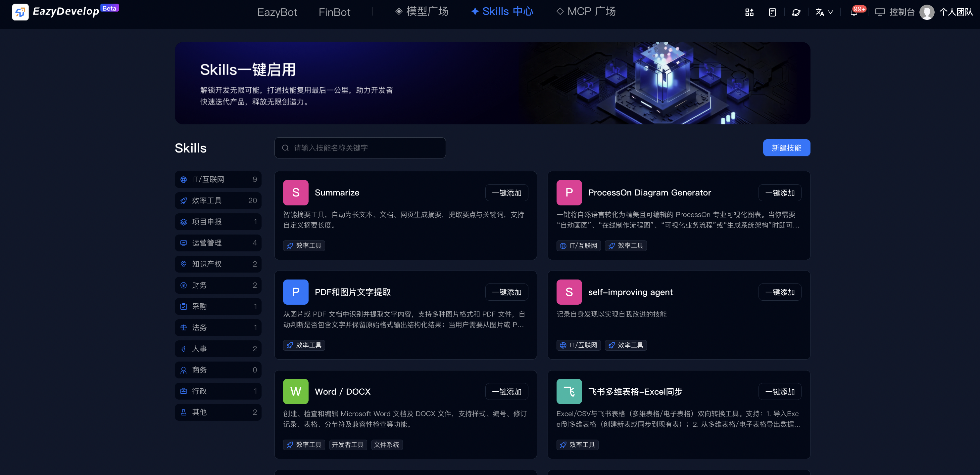Click the PDF和图片文字提取 blue P icon
Viewport: 980px width, 475px height.
click(296, 292)
